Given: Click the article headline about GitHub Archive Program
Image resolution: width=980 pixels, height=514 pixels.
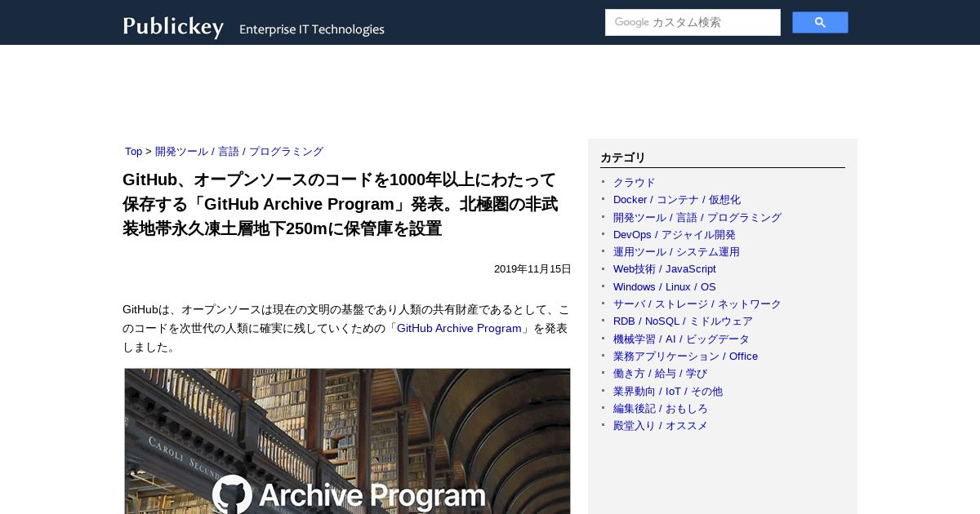Looking at the screenshot, I should click(341, 204).
